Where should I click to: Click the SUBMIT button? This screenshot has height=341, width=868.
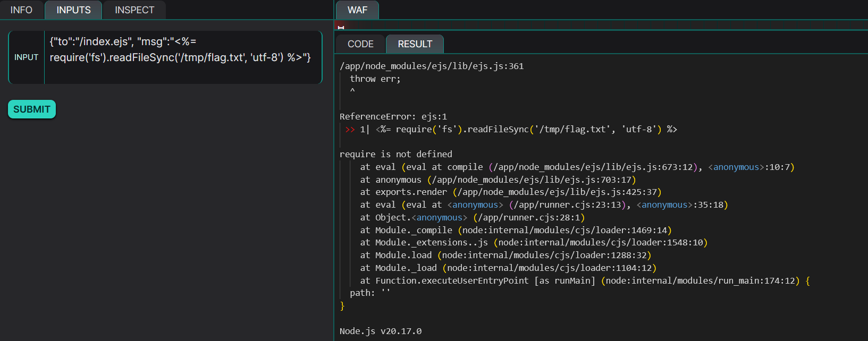32,109
